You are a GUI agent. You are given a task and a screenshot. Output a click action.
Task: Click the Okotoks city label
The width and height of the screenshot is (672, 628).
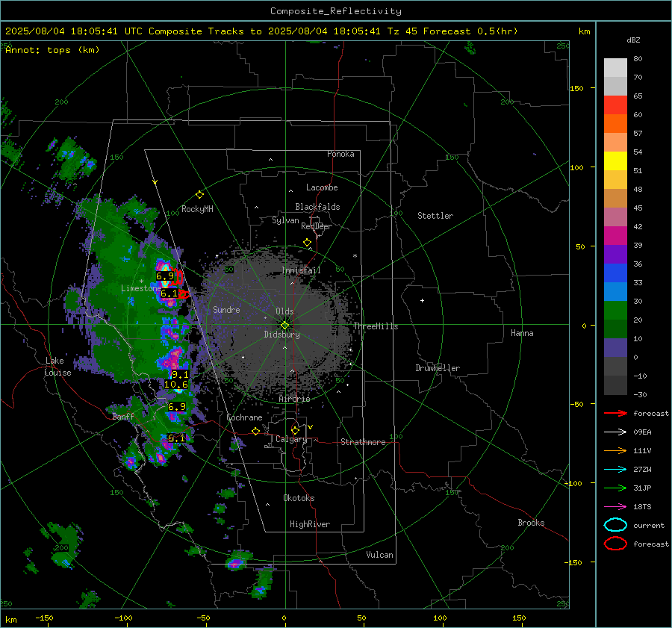coord(299,498)
